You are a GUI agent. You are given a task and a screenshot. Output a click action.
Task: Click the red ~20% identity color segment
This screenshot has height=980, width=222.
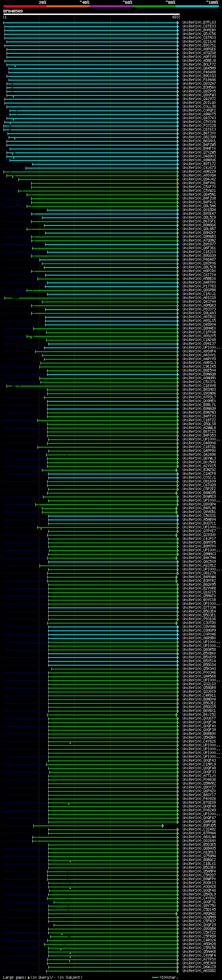[25, 6]
